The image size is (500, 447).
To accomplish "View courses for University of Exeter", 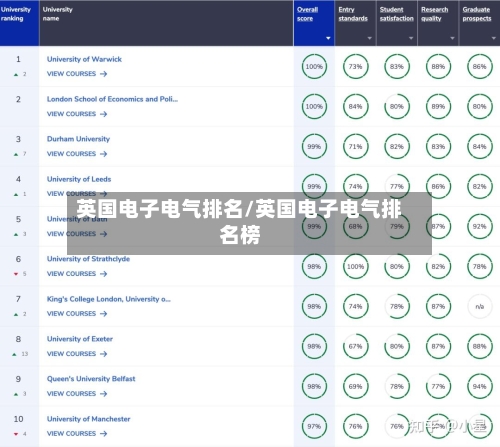I will click(x=77, y=354).
